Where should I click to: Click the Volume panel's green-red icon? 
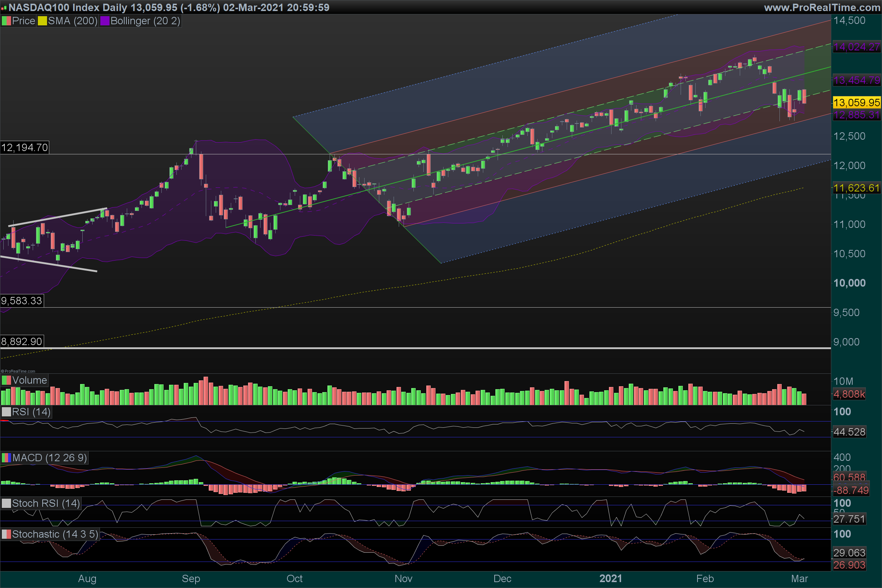click(6, 380)
